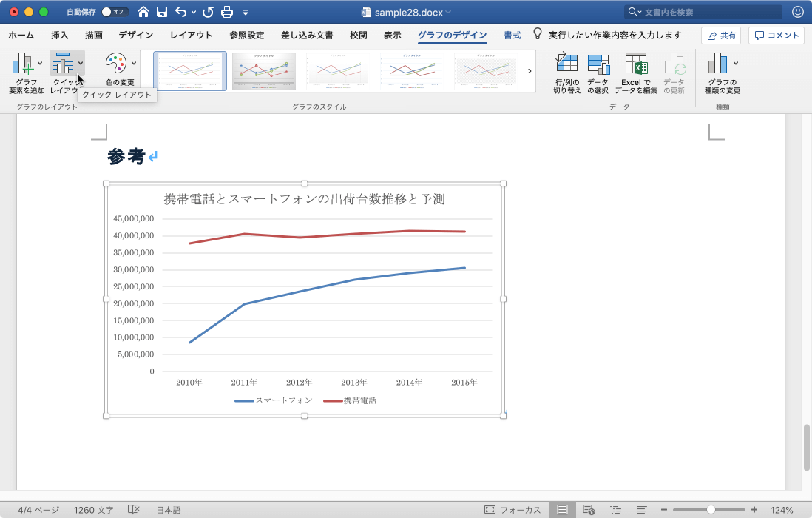Image resolution: width=812 pixels, height=518 pixels.
Task: Click the 文書内を検索 search field
Action: 703,12
